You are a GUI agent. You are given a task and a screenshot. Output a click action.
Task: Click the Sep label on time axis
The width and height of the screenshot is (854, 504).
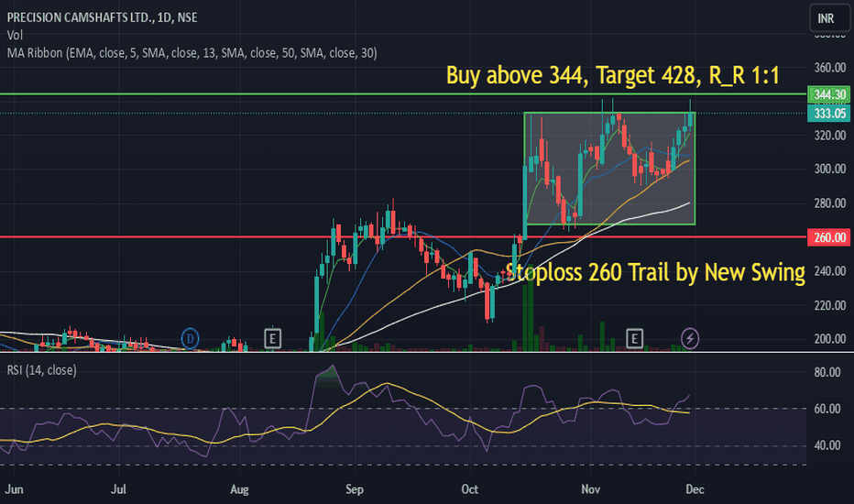pos(355,489)
